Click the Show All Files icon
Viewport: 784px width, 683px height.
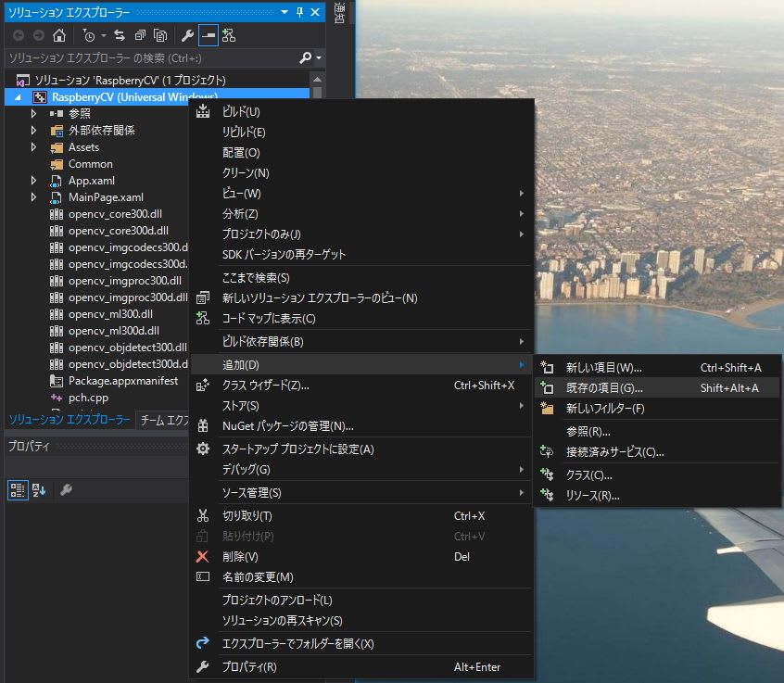pyautogui.click(x=160, y=35)
